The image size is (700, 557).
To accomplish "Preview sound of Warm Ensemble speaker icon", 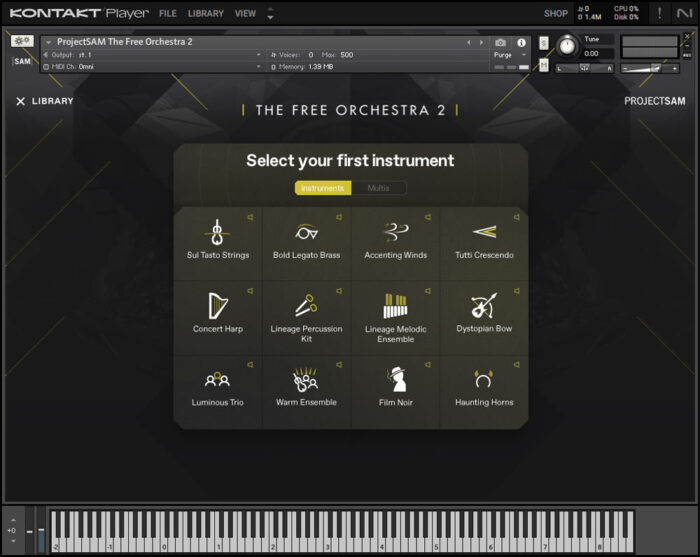I will 339,365.
